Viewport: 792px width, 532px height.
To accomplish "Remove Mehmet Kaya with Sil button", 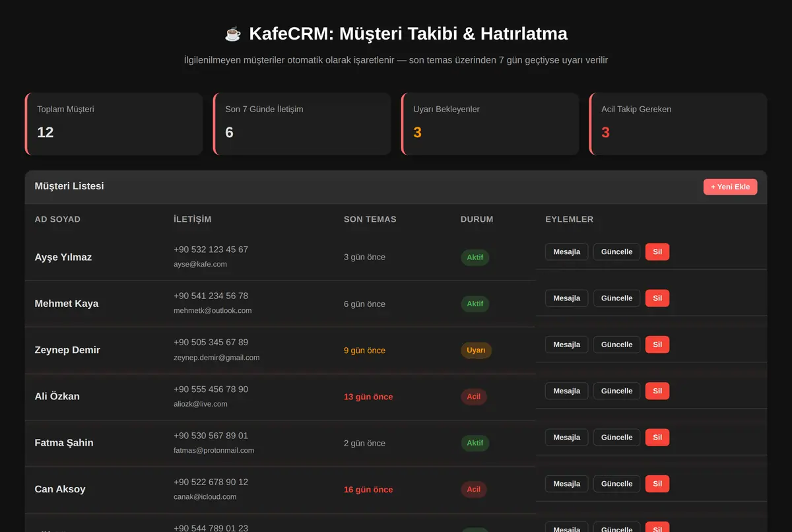I will coord(657,298).
